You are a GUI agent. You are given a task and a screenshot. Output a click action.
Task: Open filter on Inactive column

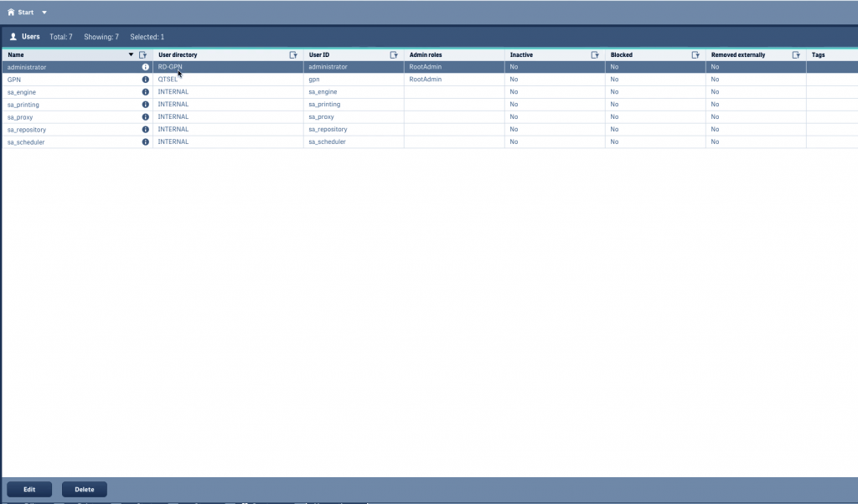pyautogui.click(x=595, y=54)
